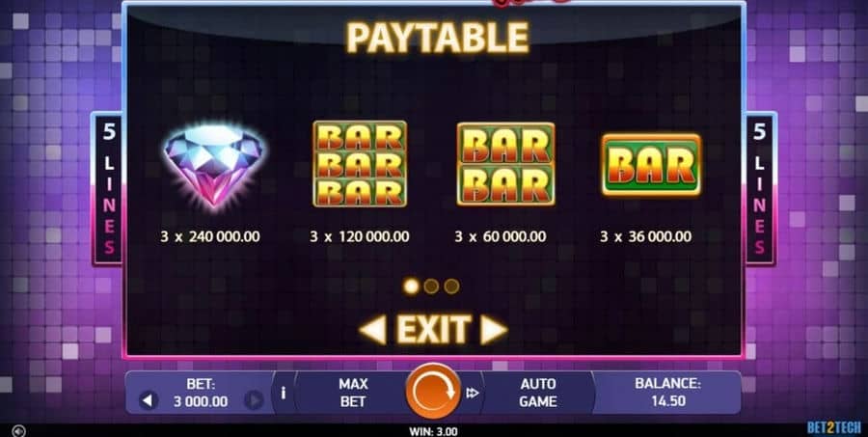Increase bet with the right arrow
The image size is (868, 437).
(x=254, y=400)
